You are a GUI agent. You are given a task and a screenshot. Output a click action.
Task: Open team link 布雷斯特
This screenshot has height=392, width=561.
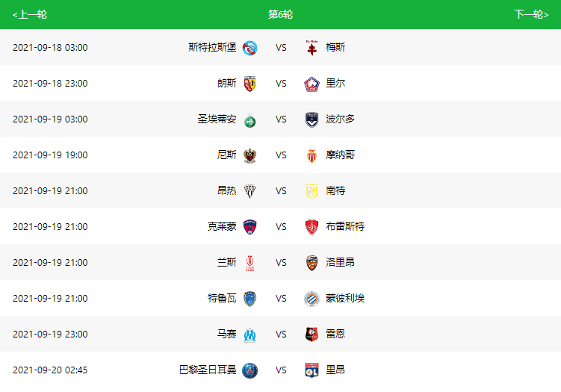point(345,226)
